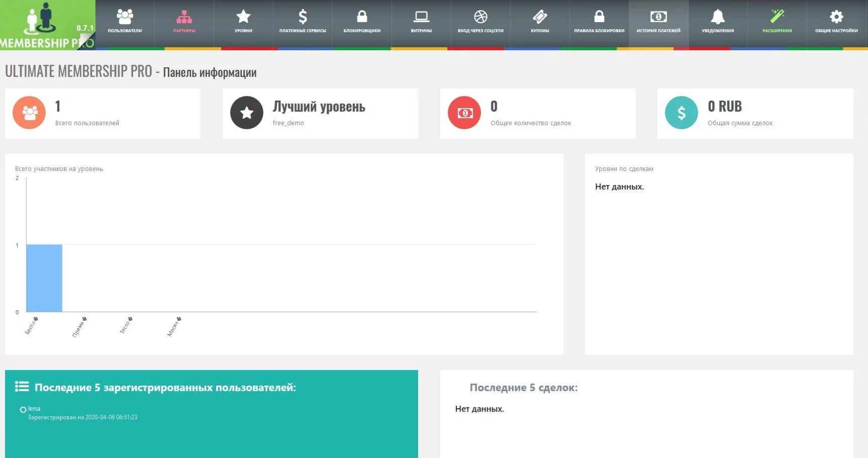Open История платежей section
This screenshot has width=868, height=458.
point(658,23)
